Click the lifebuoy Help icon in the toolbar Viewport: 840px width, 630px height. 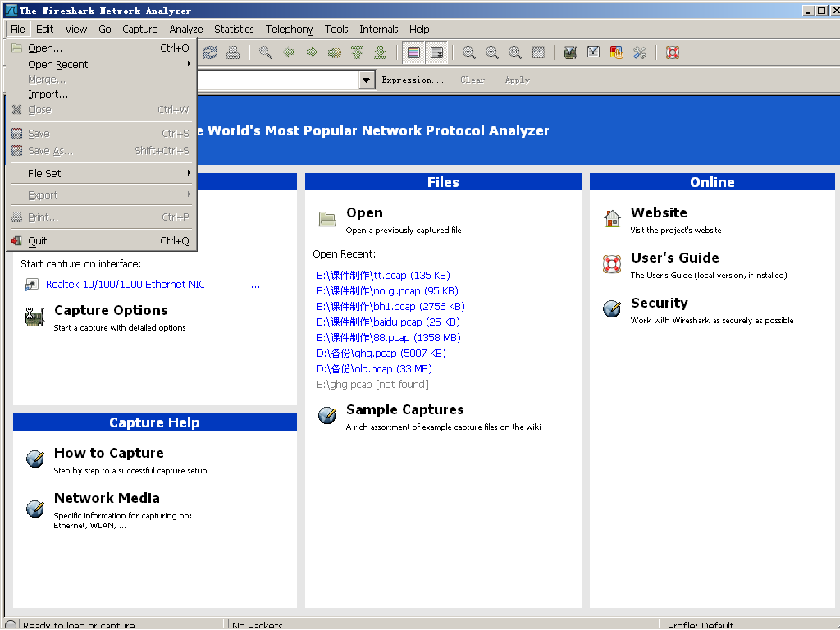coord(673,52)
